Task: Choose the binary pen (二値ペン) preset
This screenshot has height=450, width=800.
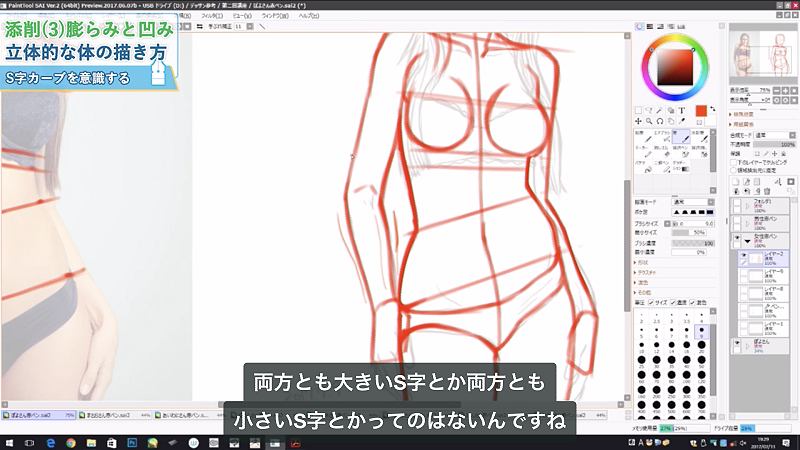Action: (x=662, y=166)
